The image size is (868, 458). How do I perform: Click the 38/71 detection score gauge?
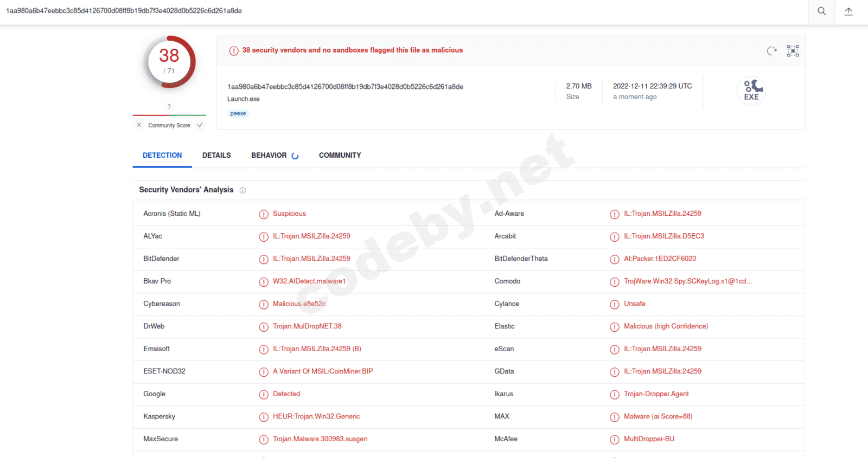coord(169,62)
